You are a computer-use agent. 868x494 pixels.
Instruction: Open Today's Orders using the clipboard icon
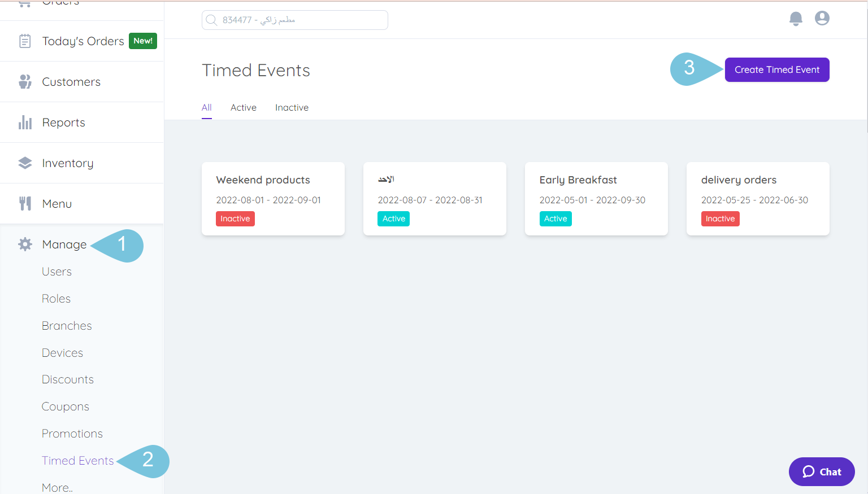click(x=25, y=41)
